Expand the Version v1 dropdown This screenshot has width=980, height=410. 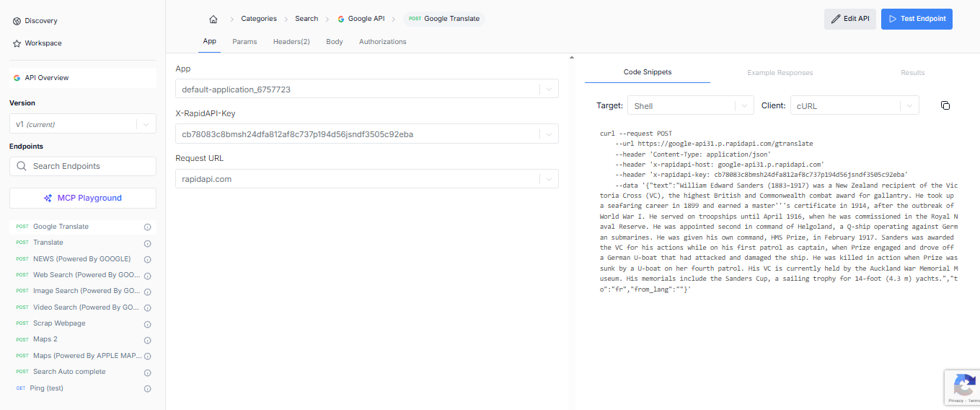point(82,124)
